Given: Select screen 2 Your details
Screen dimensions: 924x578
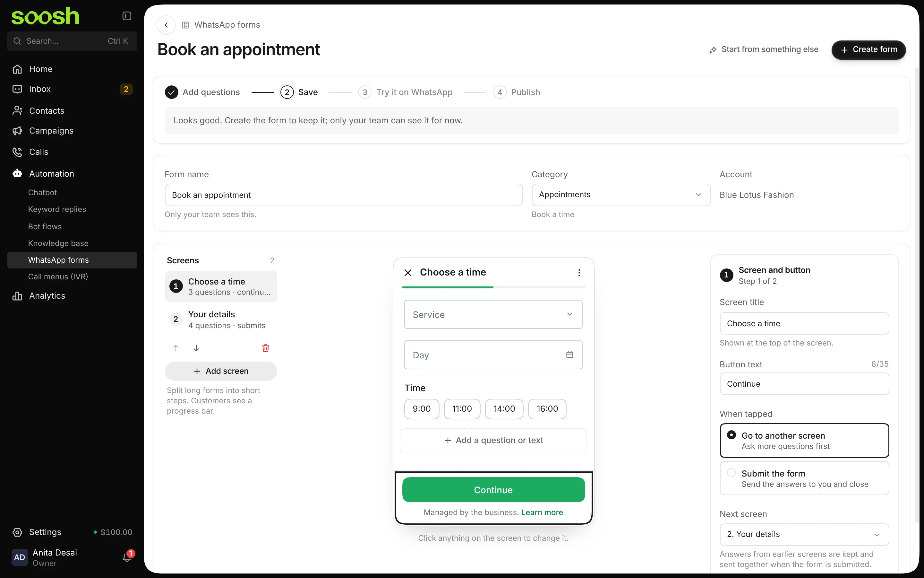Looking at the screenshot, I should (221, 320).
